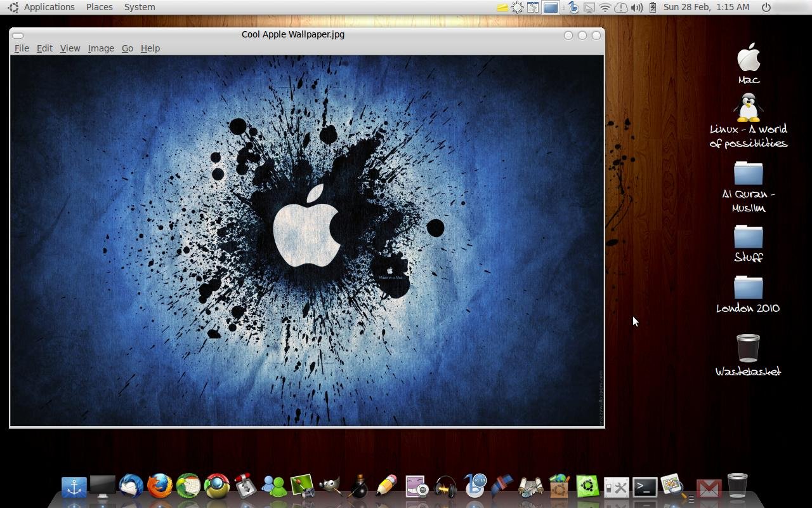Open the Image menu

click(x=101, y=48)
